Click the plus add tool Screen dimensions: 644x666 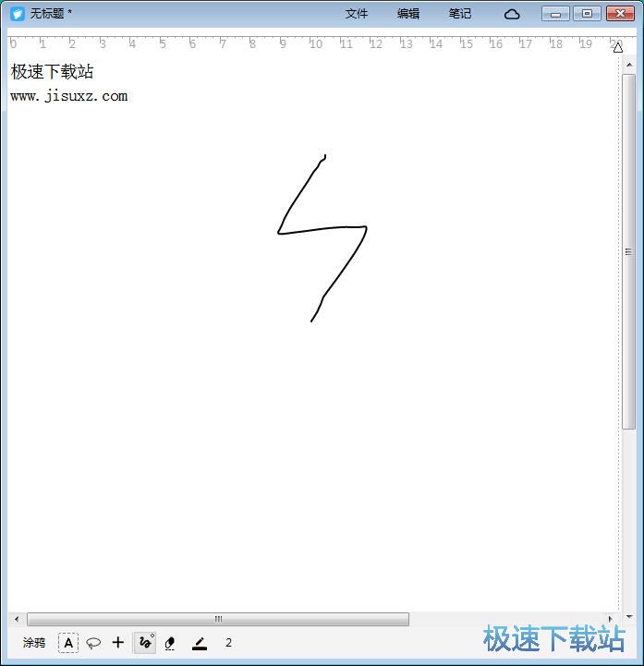point(118,643)
